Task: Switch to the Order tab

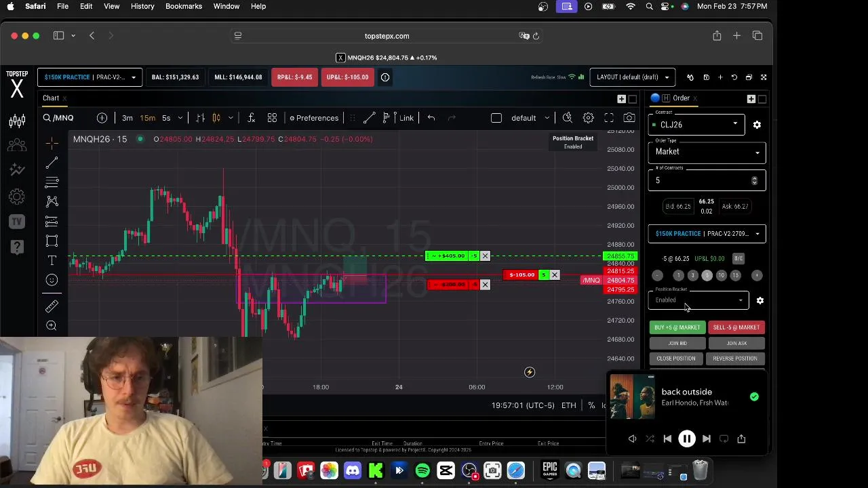Action: [681, 98]
